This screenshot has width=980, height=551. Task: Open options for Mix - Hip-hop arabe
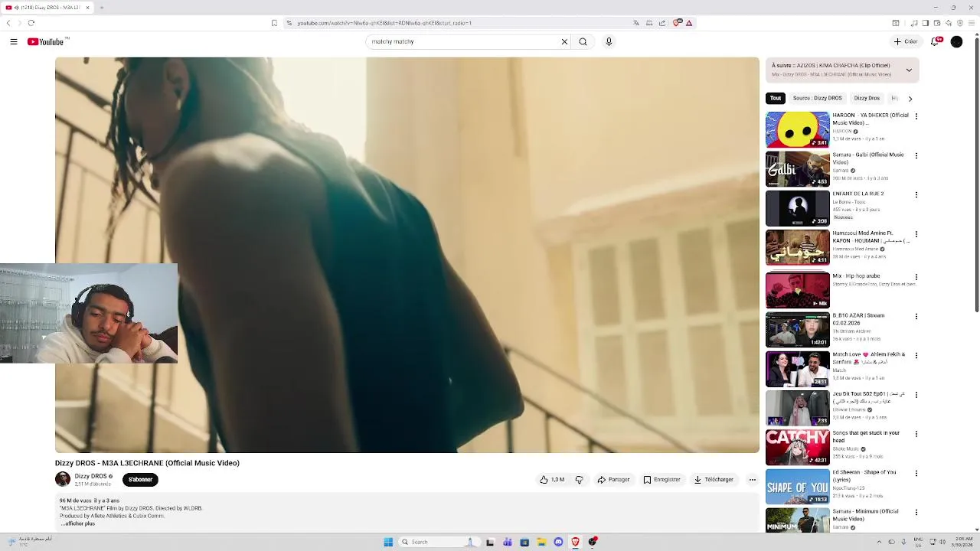click(x=916, y=277)
